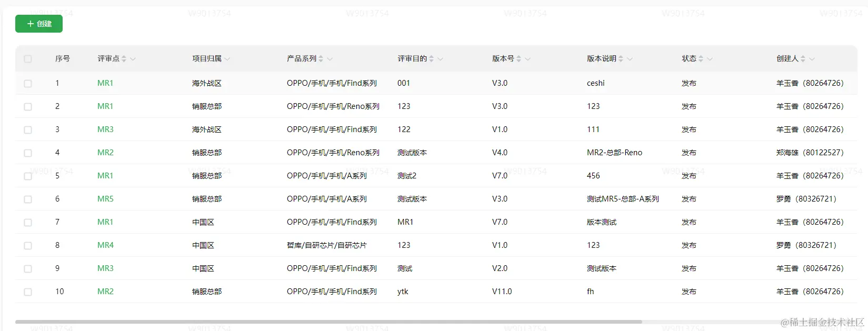Sort by the 状态 column
This screenshot has width=868, height=331.
coord(701,59)
